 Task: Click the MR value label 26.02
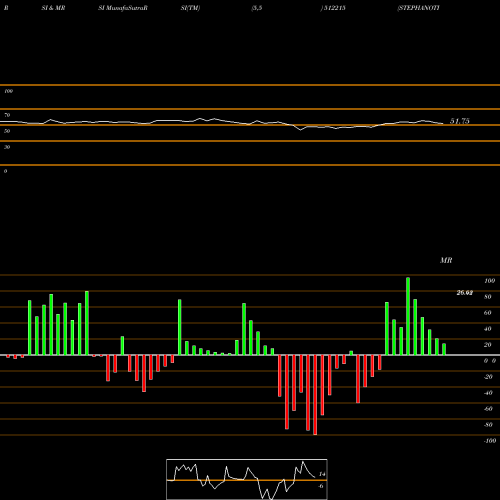465,293
